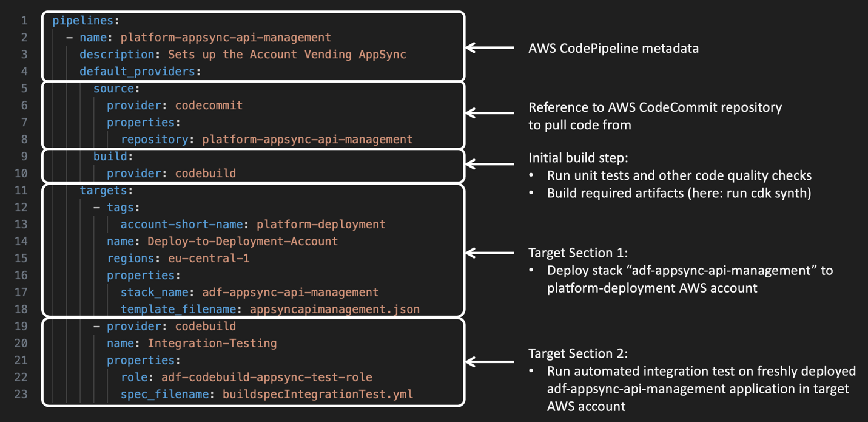The width and height of the screenshot is (868, 422).
Task: Click the 'Target Section 2:' heading
Action: coord(578,353)
